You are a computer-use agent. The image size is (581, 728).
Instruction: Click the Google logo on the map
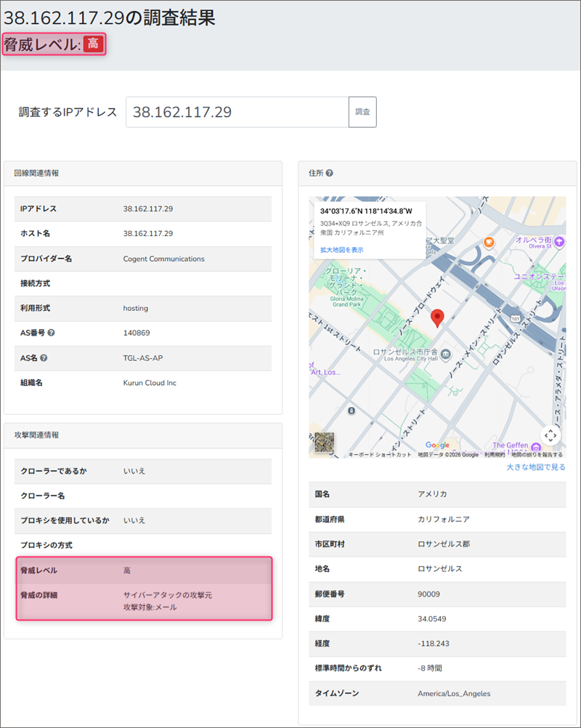(x=437, y=445)
